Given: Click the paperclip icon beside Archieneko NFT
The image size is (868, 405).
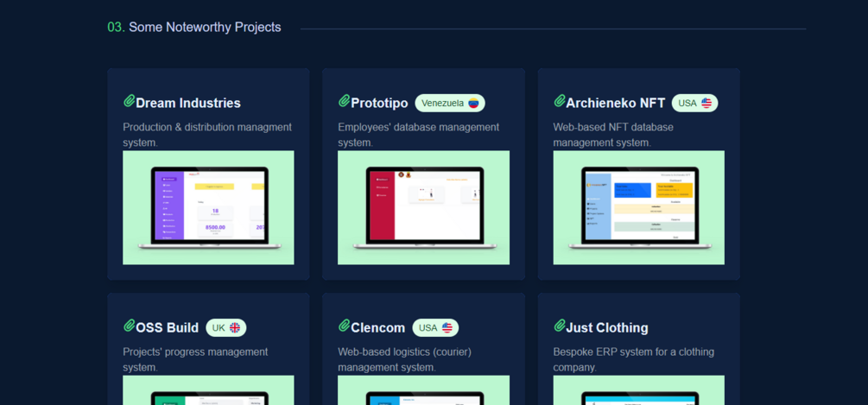Looking at the screenshot, I should (x=560, y=101).
